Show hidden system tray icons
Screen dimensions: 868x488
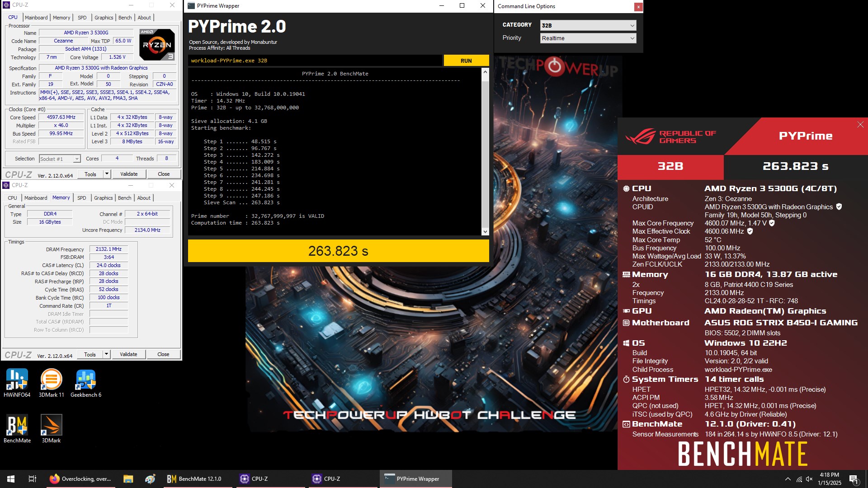point(788,479)
